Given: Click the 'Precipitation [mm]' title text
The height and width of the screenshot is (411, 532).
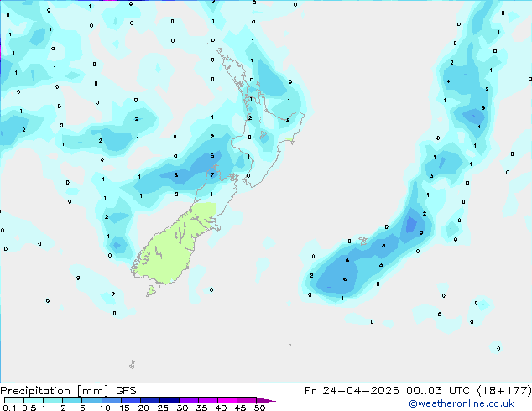Looking at the screenshot, I should 55,391.
